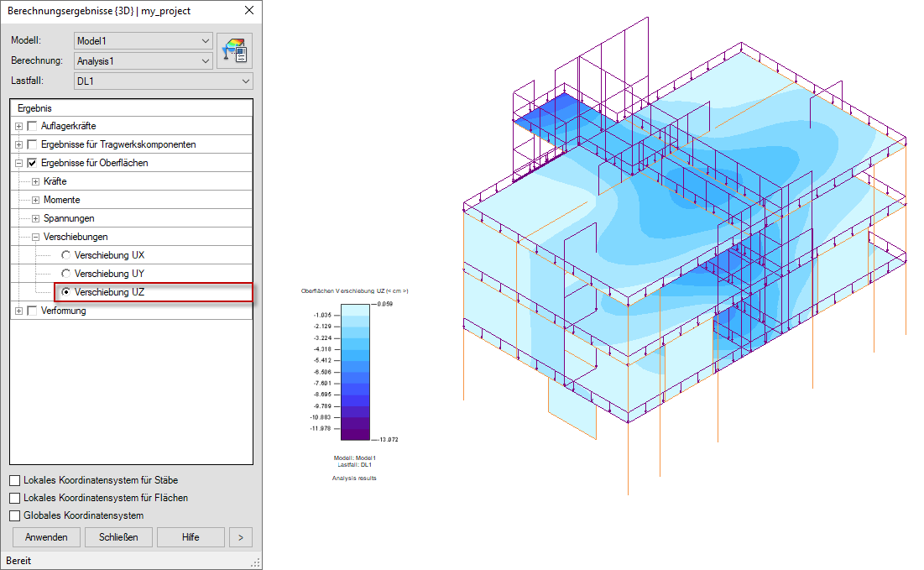924x570 pixels.
Task: Enable the Verformung checkbox
Action: (x=33, y=311)
